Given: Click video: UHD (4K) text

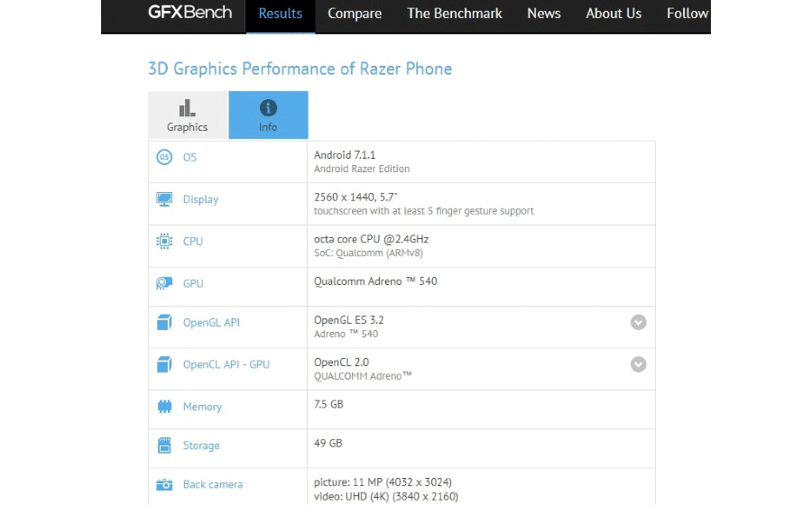Looking at the screenshot, I should (x=386, y=497).
